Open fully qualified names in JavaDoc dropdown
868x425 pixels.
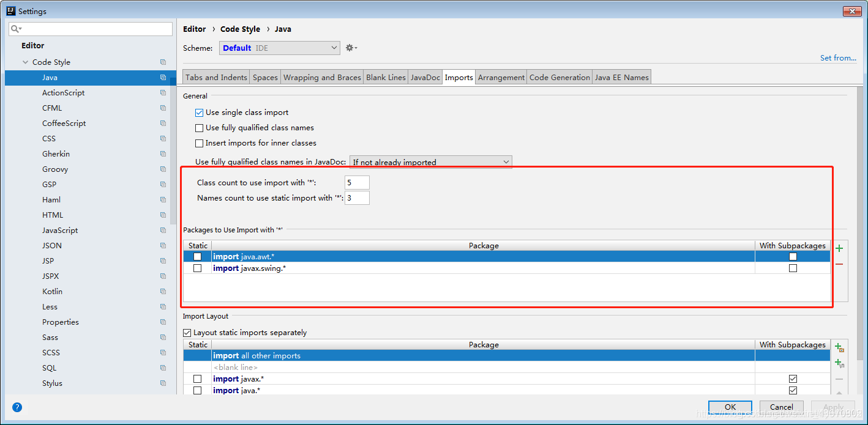pos(430,162)
